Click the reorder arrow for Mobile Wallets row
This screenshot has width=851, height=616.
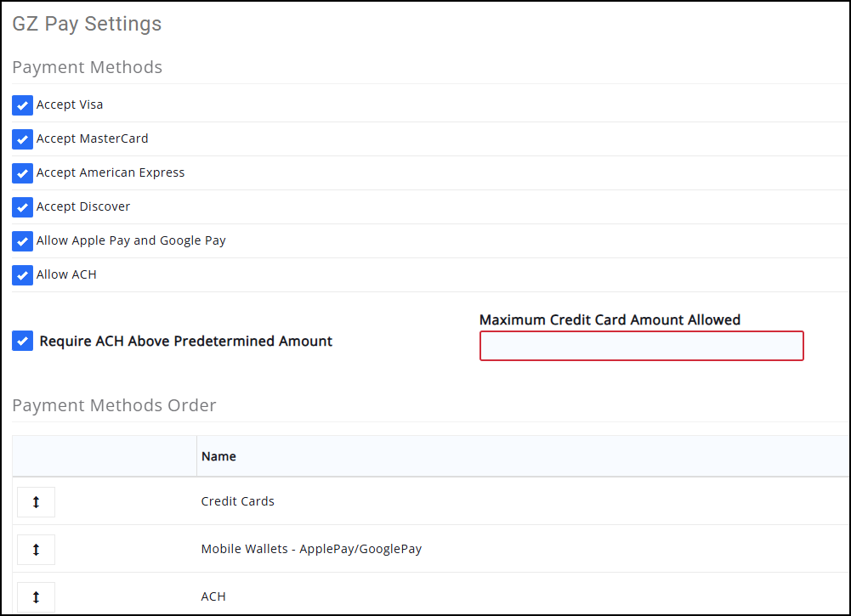point(36,550)
